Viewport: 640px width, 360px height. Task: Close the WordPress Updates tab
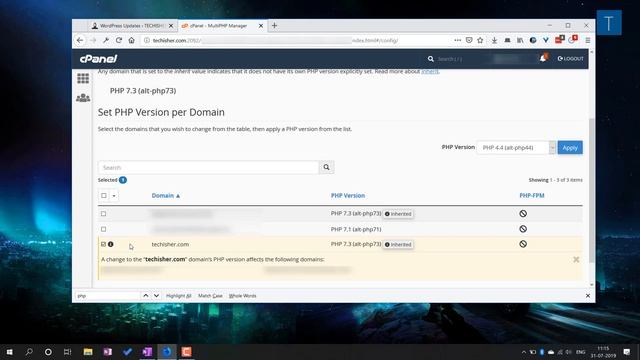[x=171, y=26]
